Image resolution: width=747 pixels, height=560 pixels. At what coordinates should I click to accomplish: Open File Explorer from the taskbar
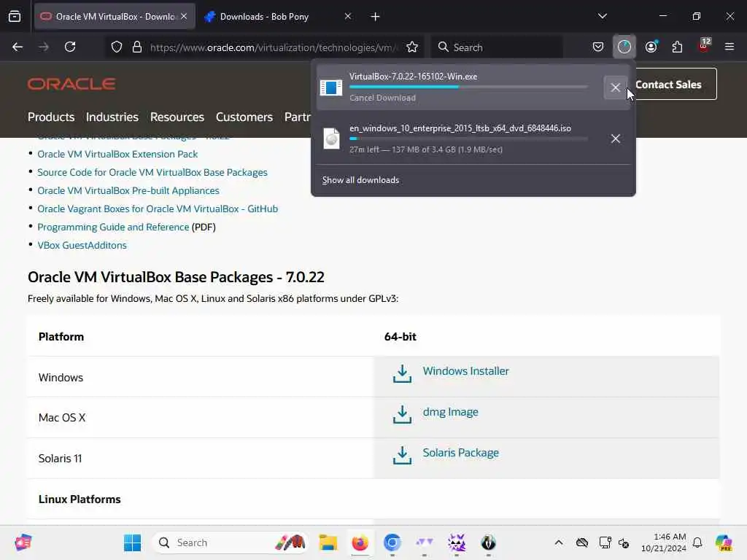click(328, 542)
